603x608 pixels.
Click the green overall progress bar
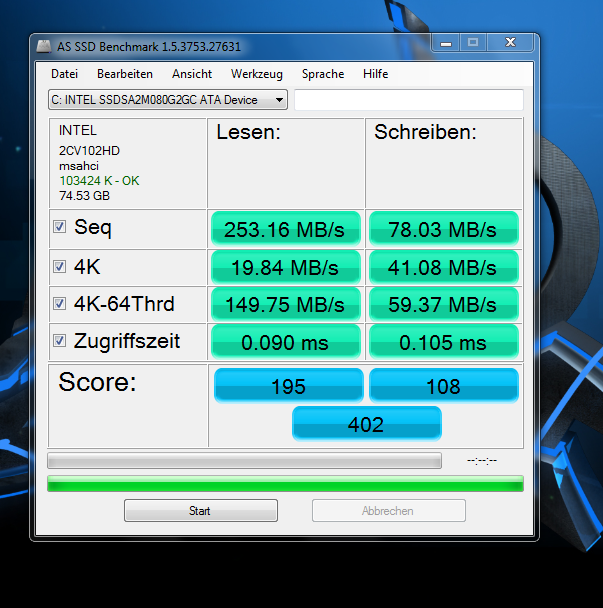point(285,484)
